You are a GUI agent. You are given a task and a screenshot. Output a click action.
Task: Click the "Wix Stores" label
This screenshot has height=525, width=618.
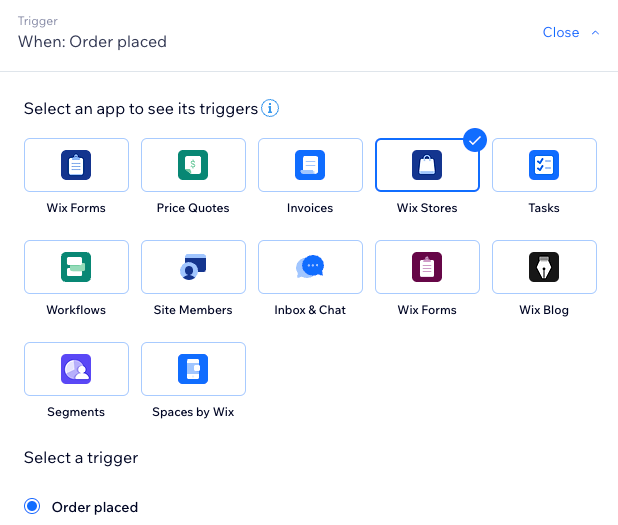point(427,208)
